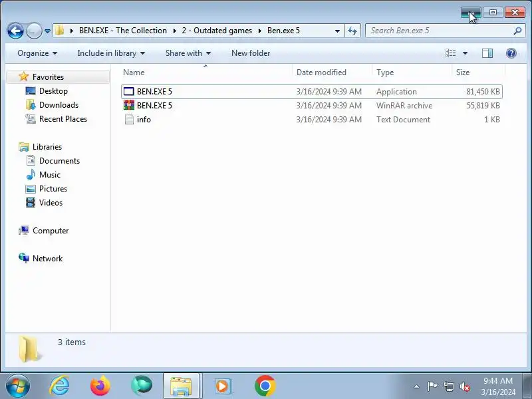Change your view icon button

(451, 53)
